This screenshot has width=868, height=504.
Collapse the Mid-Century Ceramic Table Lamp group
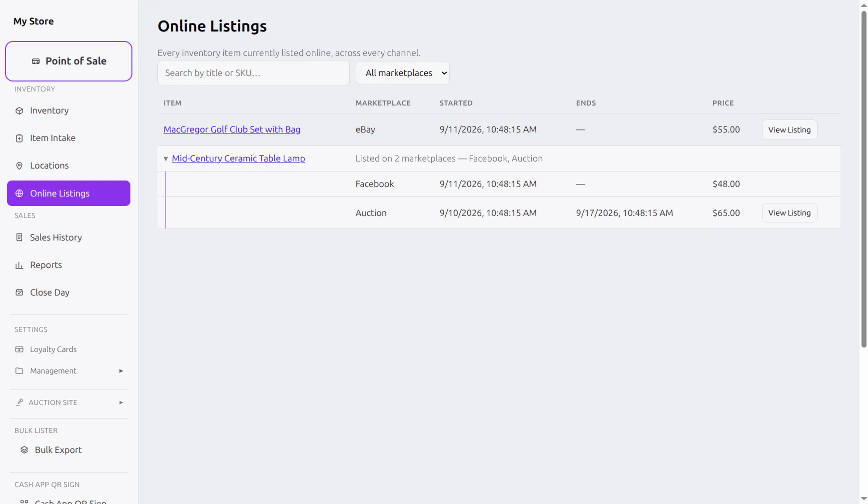(x=166, y=159)
